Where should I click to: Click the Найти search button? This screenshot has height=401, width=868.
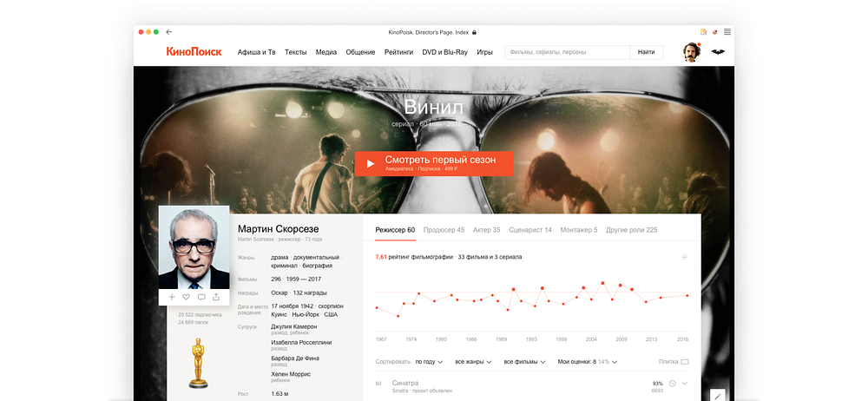[647, 52]
